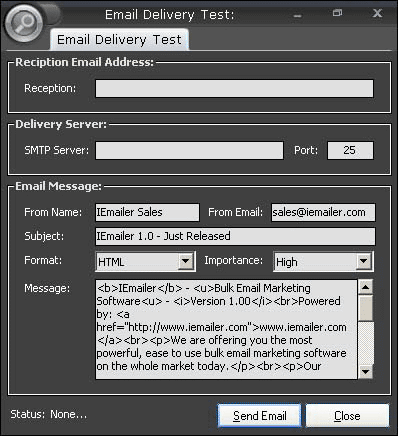Image resolution: width=398 pixels, height=436 pixels.
Task: Edit the From Email address field
Action: click(x=323, y=212)
